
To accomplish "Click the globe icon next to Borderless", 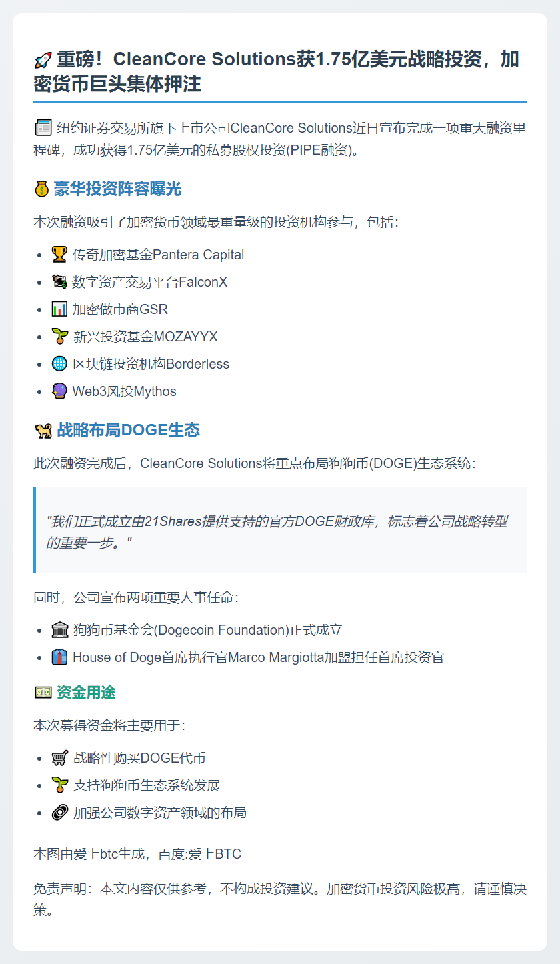I will click(59, 364).
